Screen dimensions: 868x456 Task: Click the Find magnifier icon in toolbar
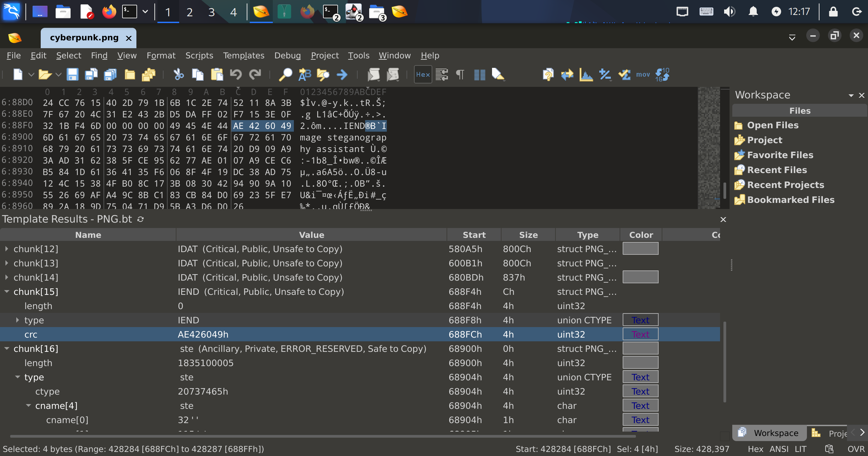285,74
